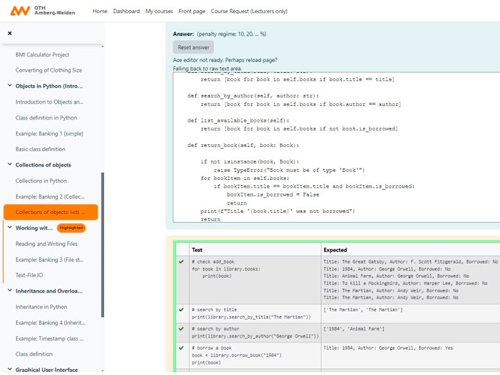Open the Home menu item
The image size is (500, 375).
pyautogui.click(x=100, y=11)
